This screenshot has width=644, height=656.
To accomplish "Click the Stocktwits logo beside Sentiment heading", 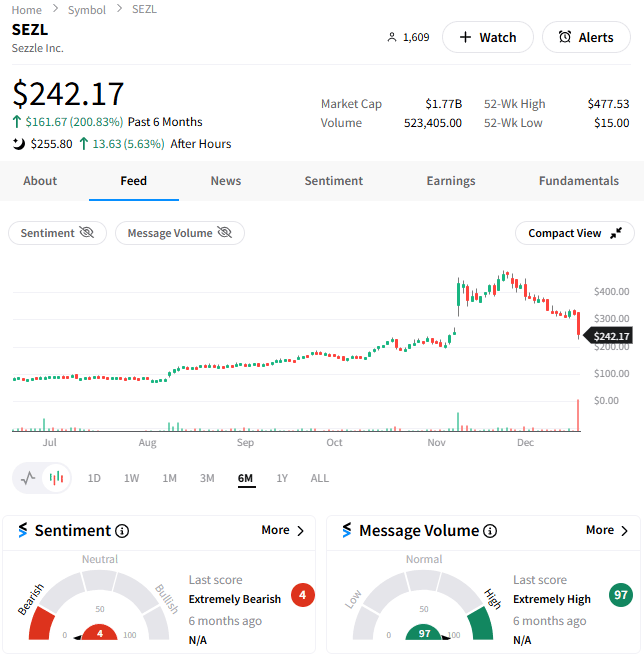I will pyautogui.click(x=23, y=530).
